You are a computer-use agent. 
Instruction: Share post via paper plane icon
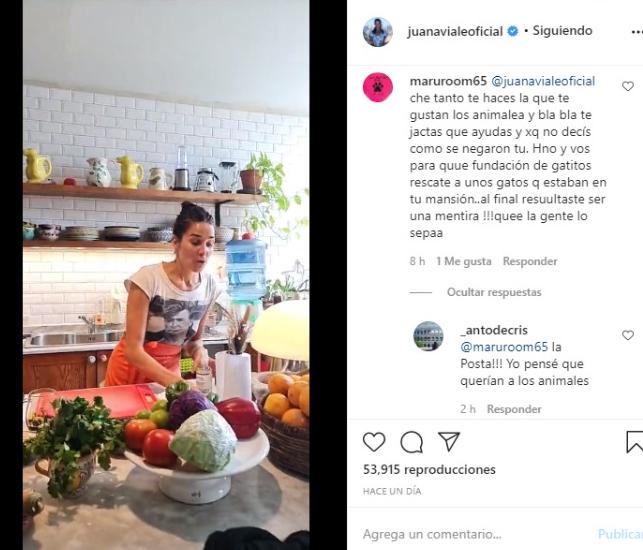(449, 442)
